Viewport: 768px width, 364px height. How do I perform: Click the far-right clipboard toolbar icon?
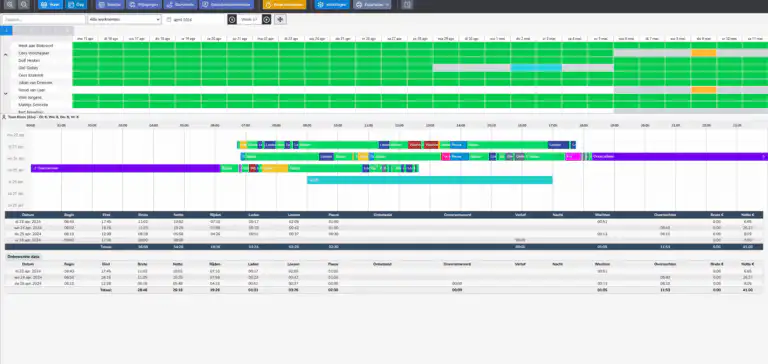pos(407,5)
